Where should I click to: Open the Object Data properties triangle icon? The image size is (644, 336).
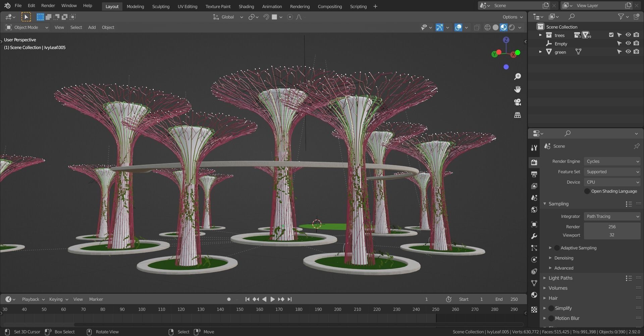(x=534, y=283)
